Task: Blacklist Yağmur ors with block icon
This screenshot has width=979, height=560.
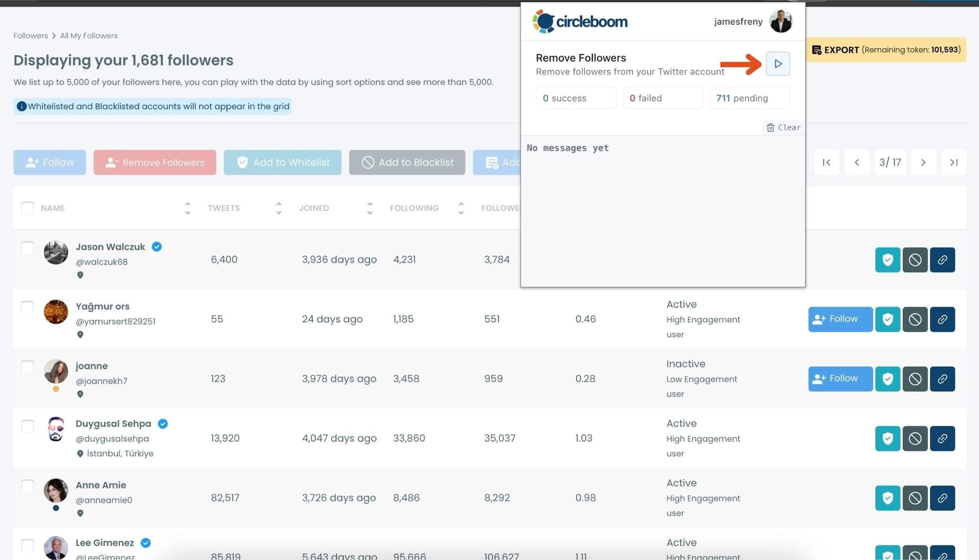Action: click(915, 319)
